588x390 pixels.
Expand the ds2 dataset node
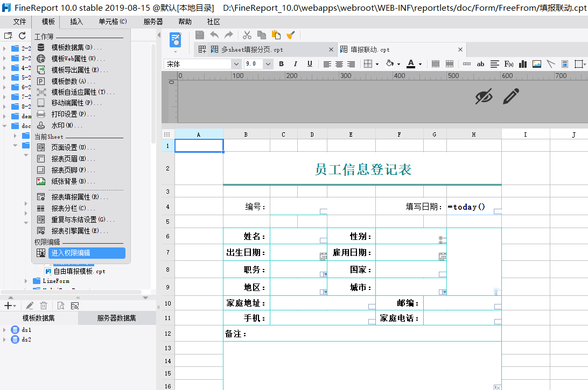point(4,339)
